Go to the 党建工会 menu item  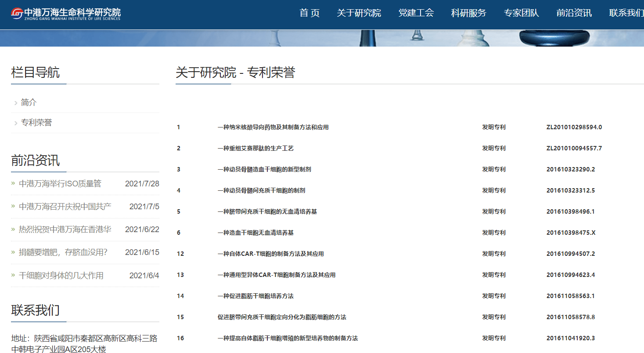[x=416, y=13]
